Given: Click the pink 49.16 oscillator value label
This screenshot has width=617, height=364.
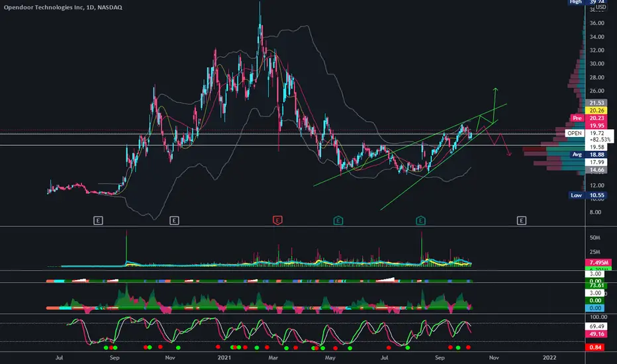Looking at the screenshot, I should point(596,334).
